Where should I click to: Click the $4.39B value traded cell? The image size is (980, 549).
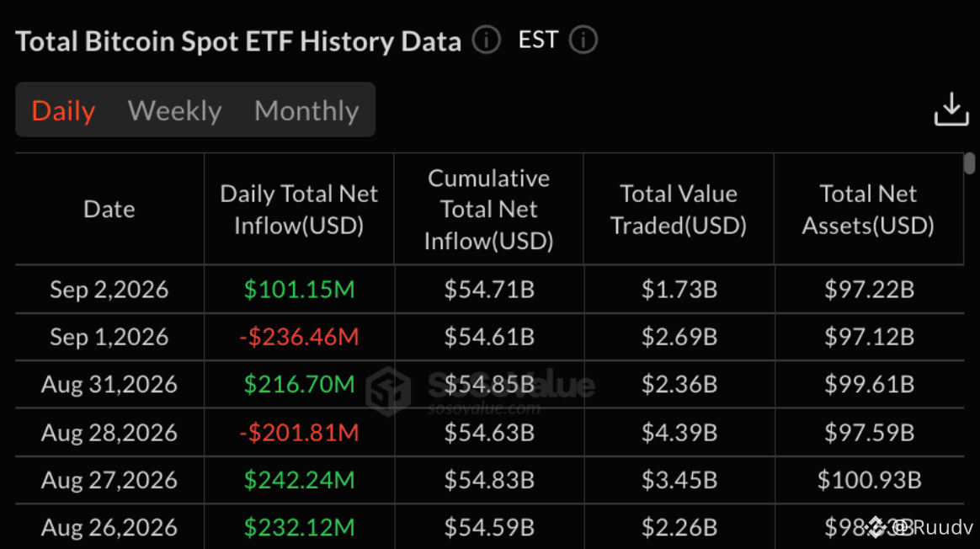click(x=679, y=433)
